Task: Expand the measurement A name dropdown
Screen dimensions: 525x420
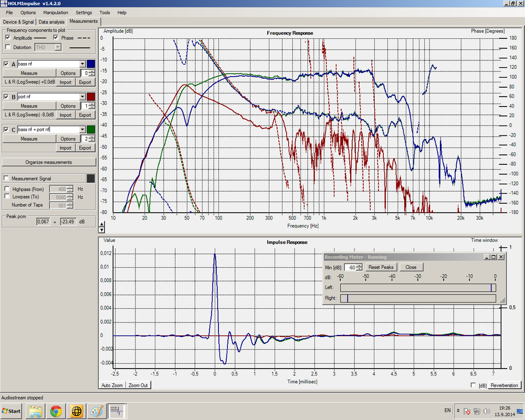Action: point(82,64)
